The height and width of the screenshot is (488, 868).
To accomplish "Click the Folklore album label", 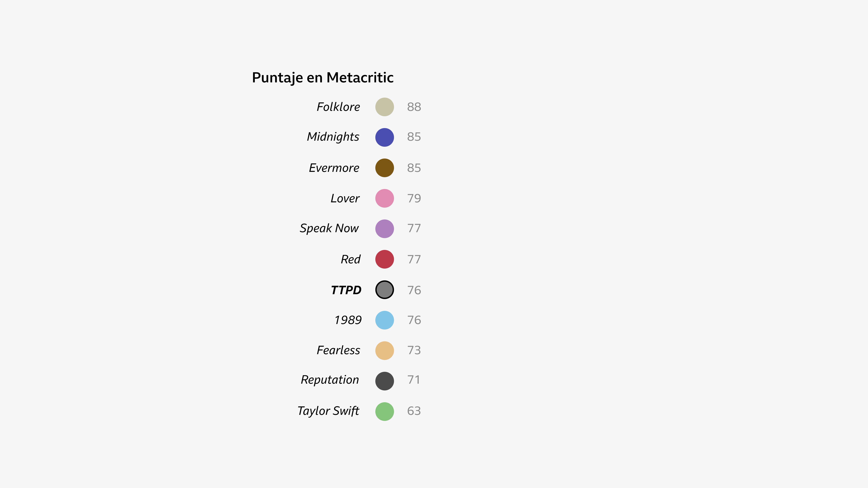I will [338, 107].
